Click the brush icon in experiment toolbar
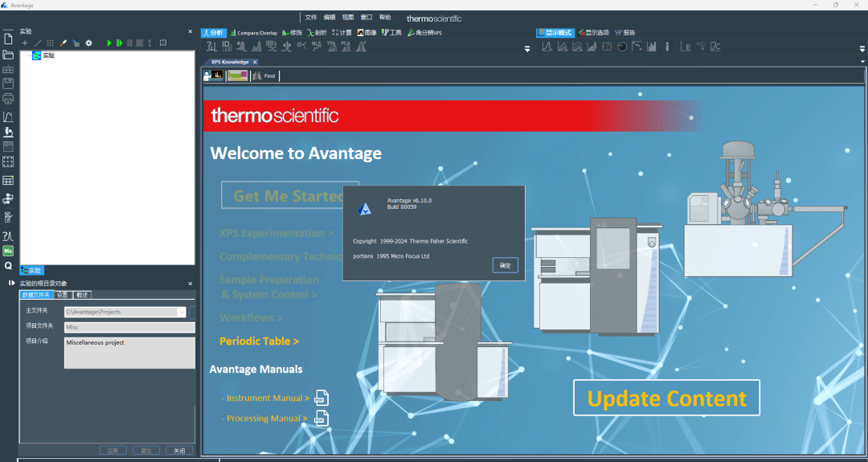The width and height of the screenshot is (868, 462). coord(63,43)
